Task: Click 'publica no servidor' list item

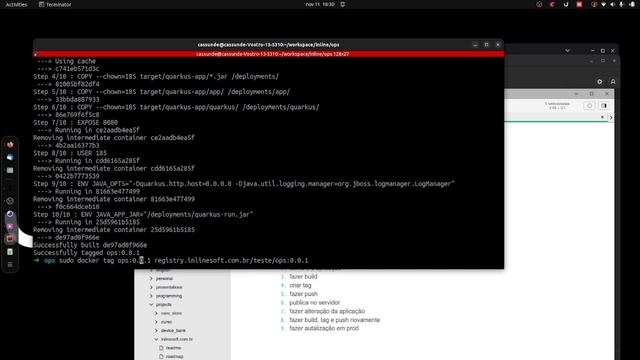Action: coord(315,302)
